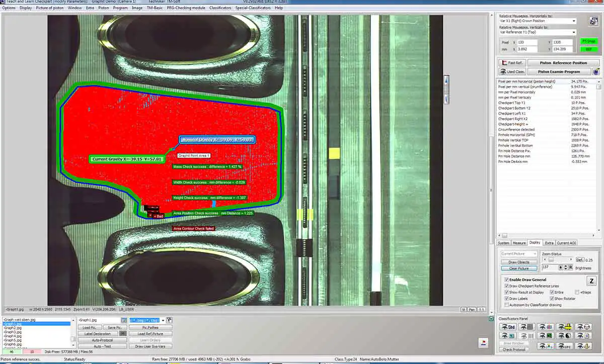
Task: Click the Check Protocol button
Action: (x=514, y=349)
